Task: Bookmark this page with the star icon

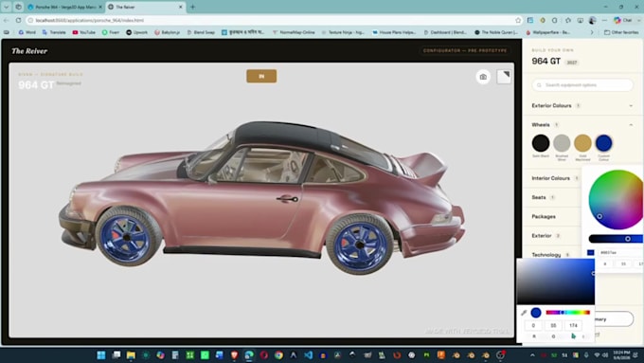Action: point(518,20)
